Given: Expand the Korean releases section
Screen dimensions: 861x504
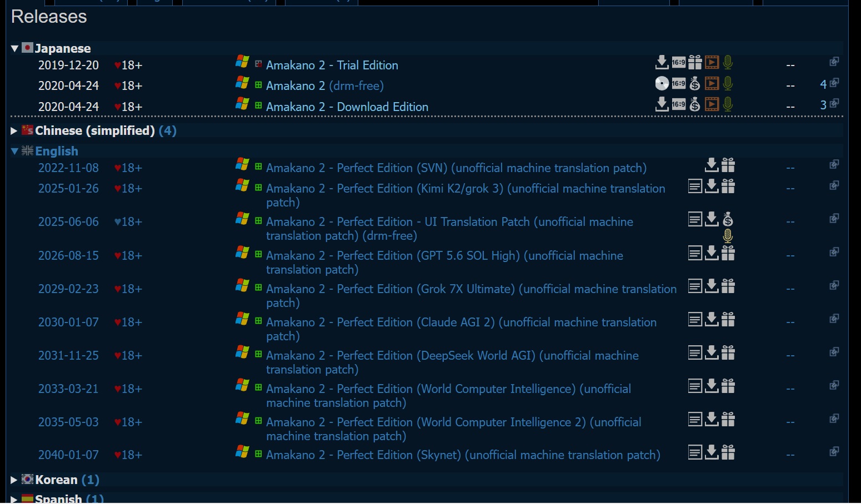Looking at the screenshot, I should click(14, 480).
